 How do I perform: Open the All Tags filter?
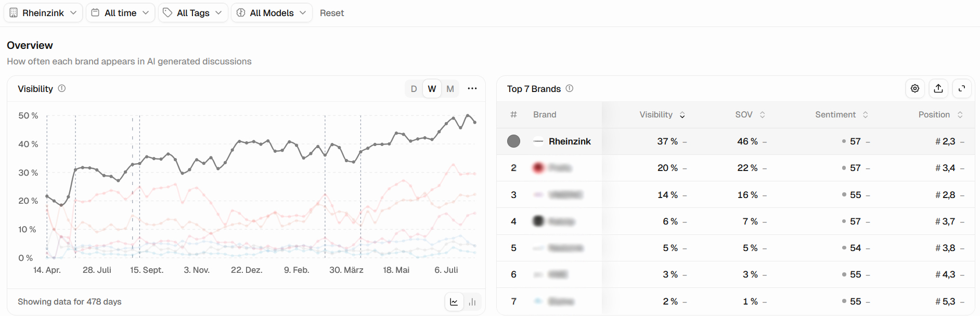[x=193, y=13]
